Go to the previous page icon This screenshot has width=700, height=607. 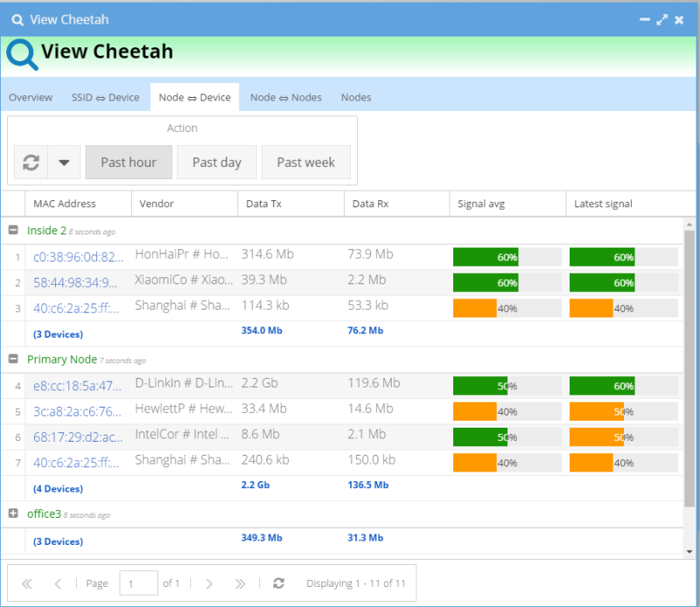[58, 583]
